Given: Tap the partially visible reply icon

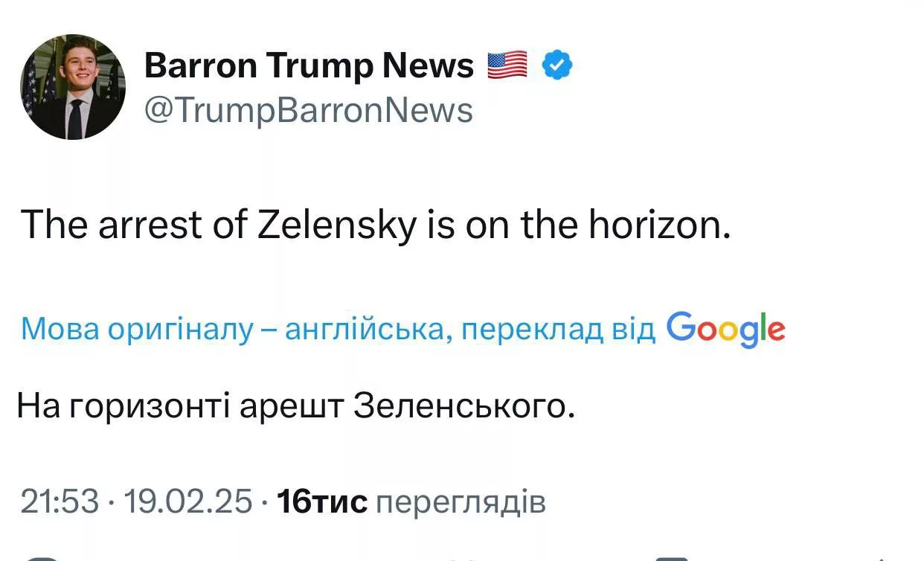Looking at the screenshot, I should pos(41,558).
